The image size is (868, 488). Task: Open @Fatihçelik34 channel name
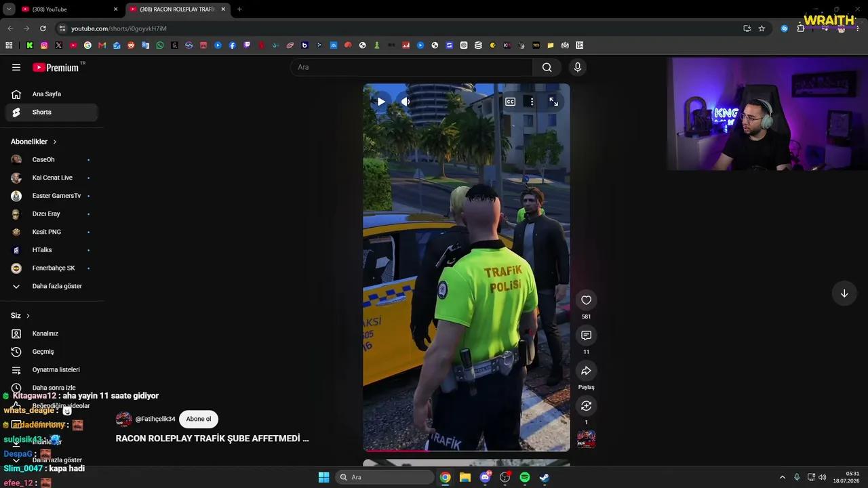[x=155, y=419]
